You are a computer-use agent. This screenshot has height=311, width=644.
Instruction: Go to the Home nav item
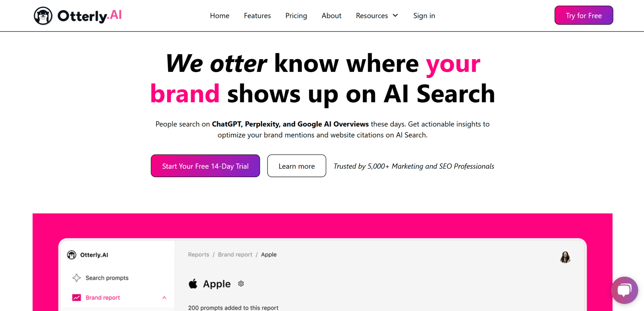click(x=219, y=16)
